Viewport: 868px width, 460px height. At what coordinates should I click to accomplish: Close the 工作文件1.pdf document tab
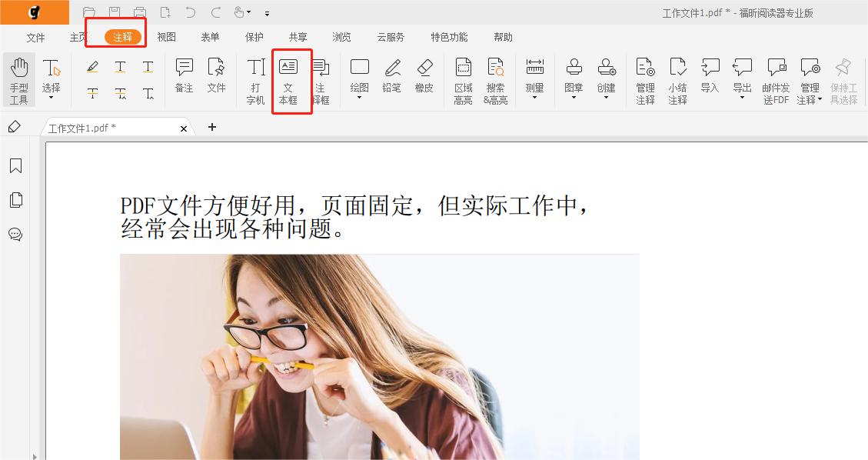pyautogui.click(x=183, y=128)
